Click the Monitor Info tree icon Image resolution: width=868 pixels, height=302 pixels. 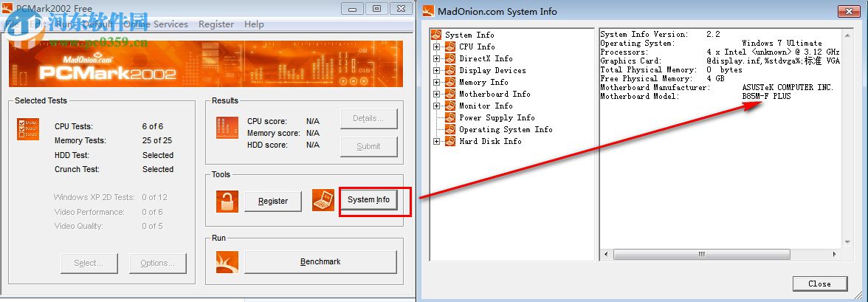450,106
